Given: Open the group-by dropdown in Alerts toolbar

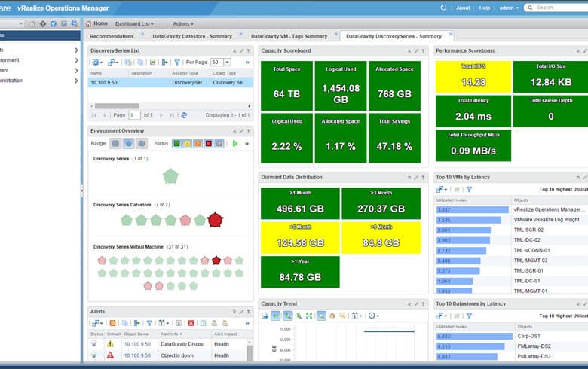Looking at the screenshot, I should click(164, 323).
